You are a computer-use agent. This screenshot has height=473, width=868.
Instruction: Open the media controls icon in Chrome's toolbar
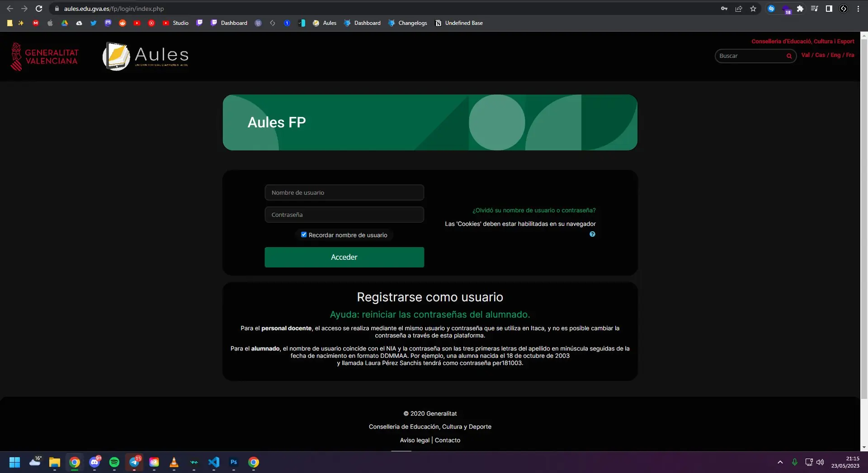click(x=815, y=9)
